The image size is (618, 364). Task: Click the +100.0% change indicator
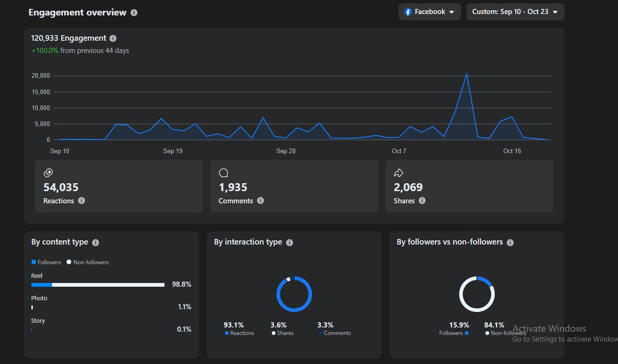click(45, 50)
